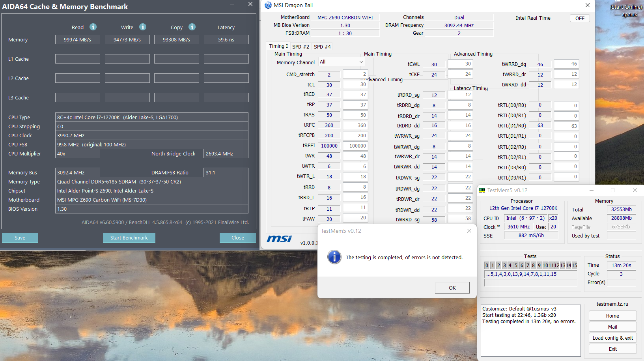The width and height of the screenshot is (644, 361).
Task: Click the DRAM:FSB Ratio value 31:1
Action: pos(226,173)
